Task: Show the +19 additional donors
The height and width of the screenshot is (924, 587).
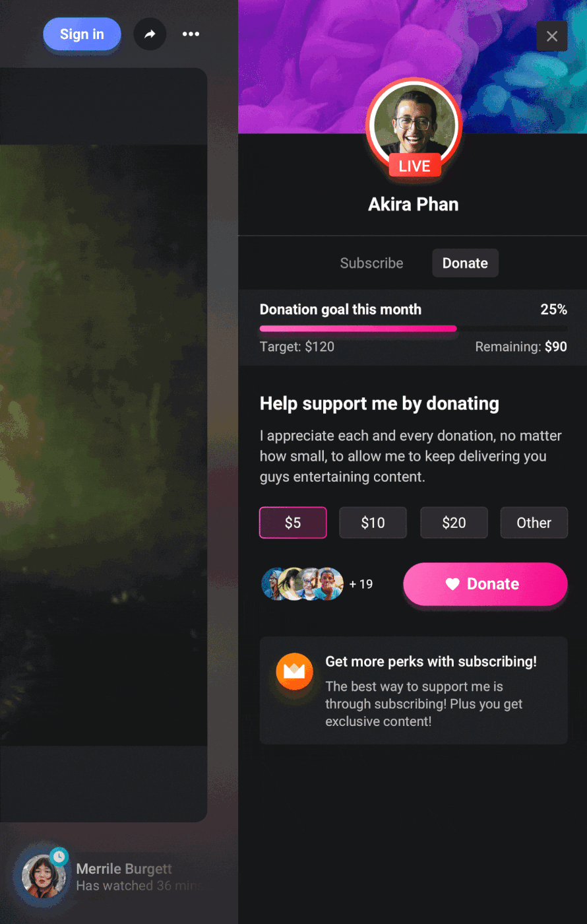Action: click(x=361, y=584)
